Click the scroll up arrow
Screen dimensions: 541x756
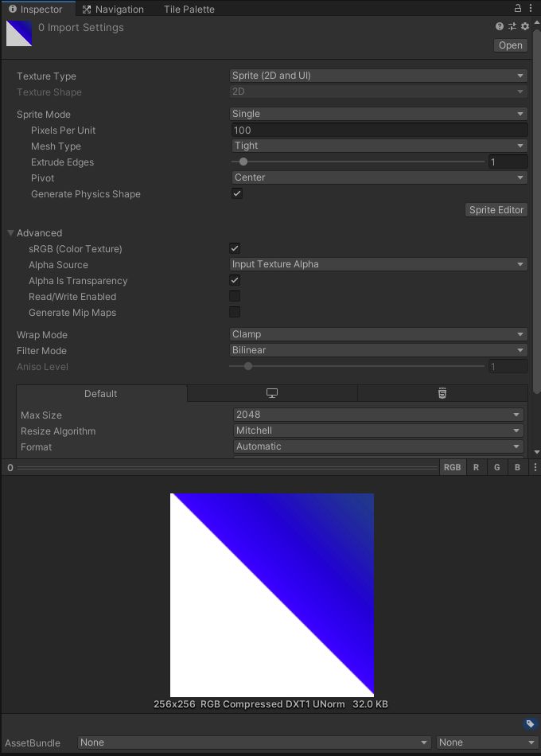pyautogui.click(x=537, y=22)
